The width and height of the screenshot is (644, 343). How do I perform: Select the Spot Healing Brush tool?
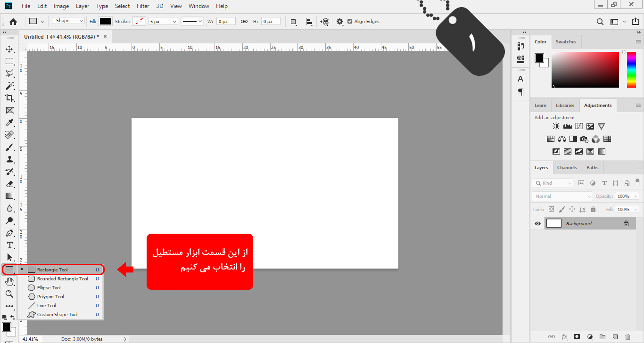pos(9,135)
